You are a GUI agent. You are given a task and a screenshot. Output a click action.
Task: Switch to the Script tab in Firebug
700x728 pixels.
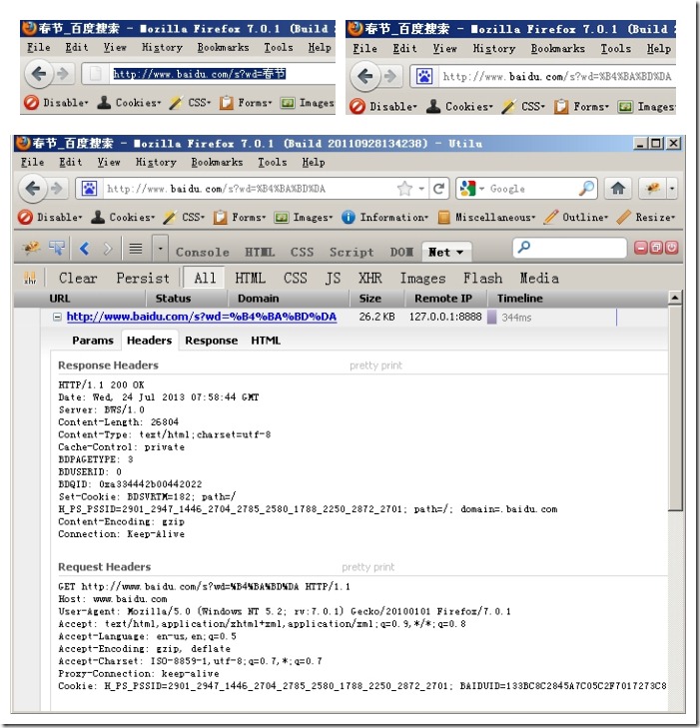coord(351,252)
